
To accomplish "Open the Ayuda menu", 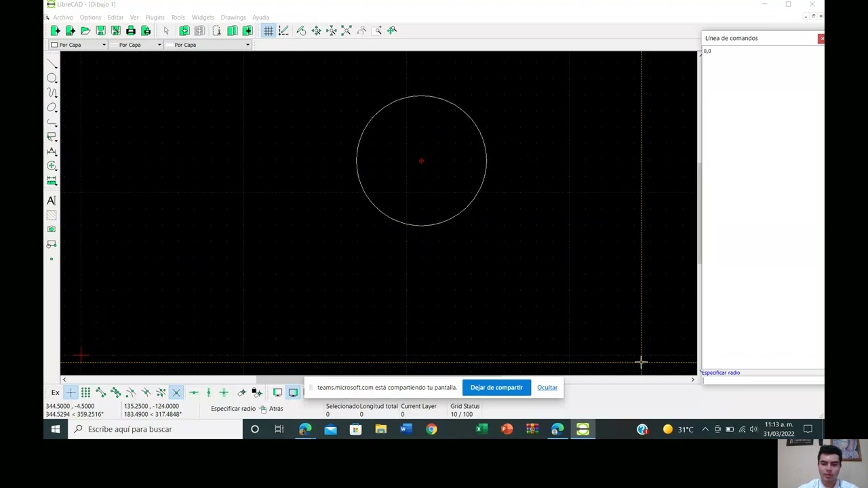I will (x=260, y=18).
